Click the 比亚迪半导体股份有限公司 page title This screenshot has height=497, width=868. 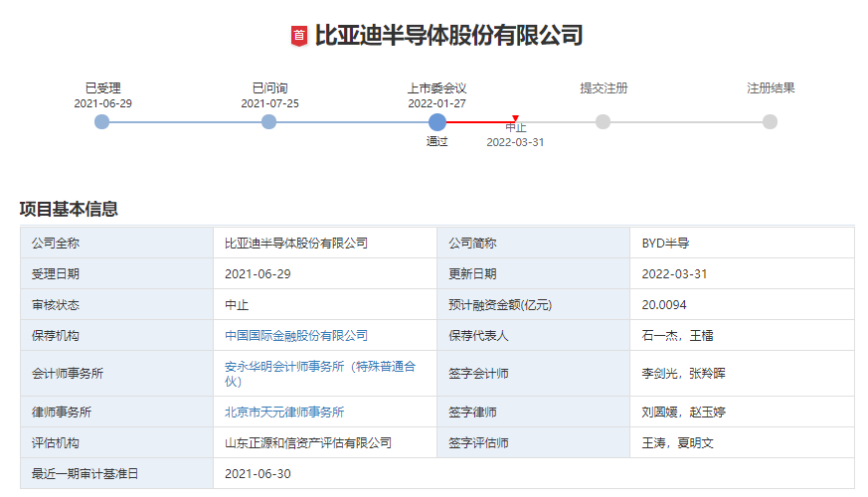coord(448,36)
